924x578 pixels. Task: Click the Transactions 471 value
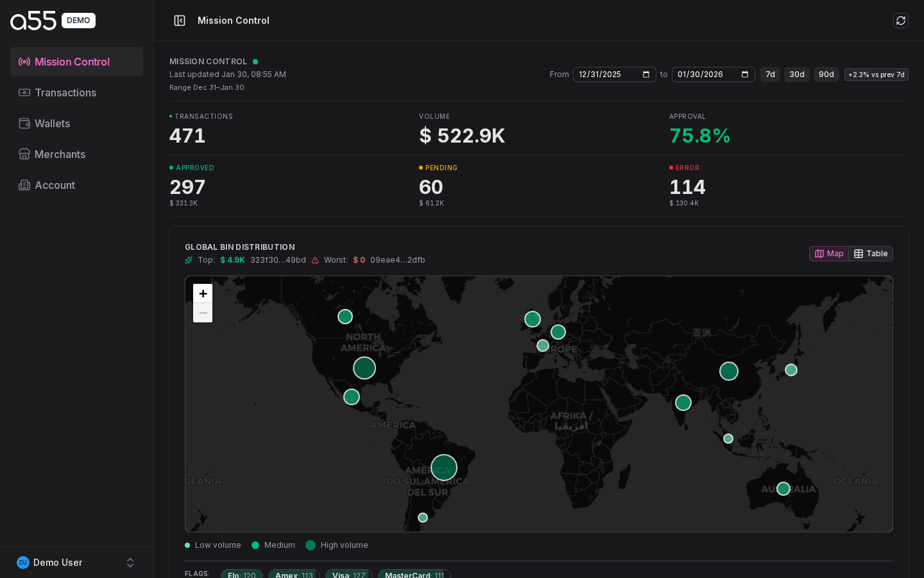187,136
